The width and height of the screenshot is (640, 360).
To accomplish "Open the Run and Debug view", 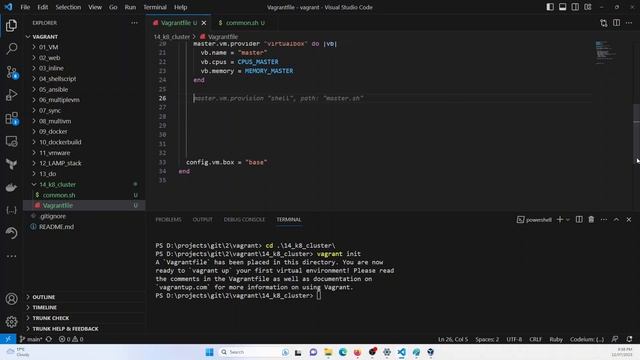I will [11, 95].
